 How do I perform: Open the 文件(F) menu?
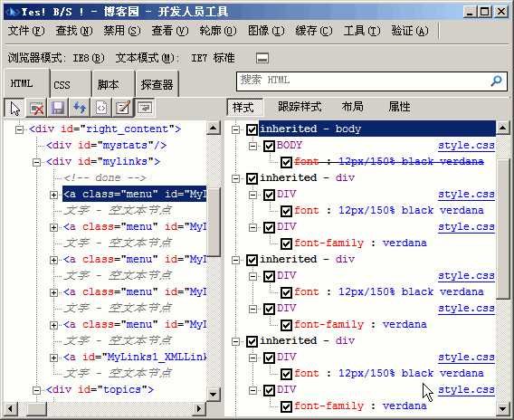26,31
